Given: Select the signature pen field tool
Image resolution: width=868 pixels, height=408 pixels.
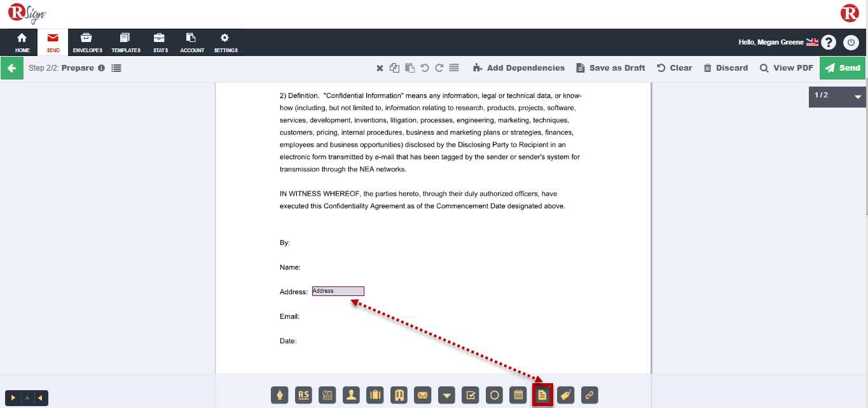Looking at the screenshot, I should (280, 395).
